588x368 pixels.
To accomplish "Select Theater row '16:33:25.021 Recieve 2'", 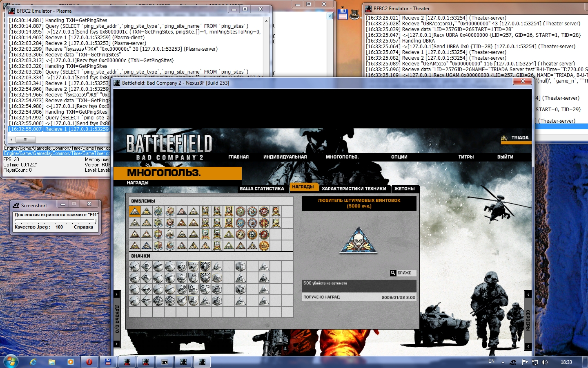I will pyautogui.click(x=436, y=18).
